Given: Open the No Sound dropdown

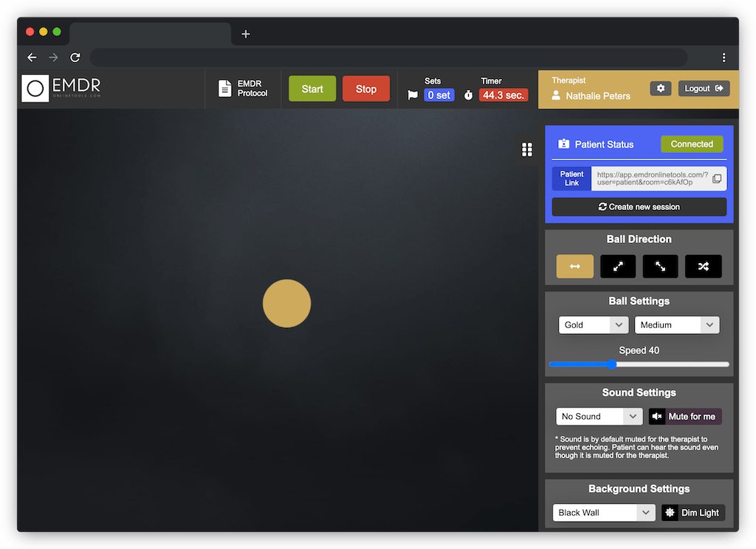Looking at the screenshot, I should pyautogui.click(x=599, y=416).
